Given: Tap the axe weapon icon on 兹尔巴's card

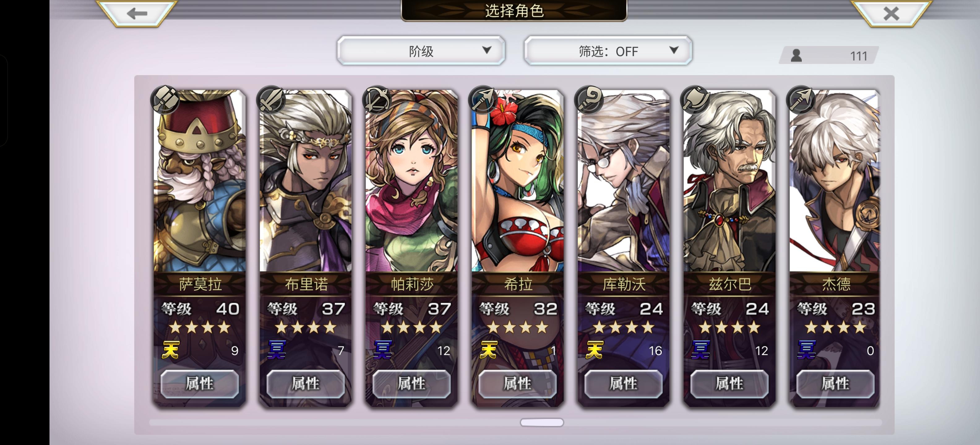Looking at the screenshot, I should pyautogui.click(x=695, y=100).
